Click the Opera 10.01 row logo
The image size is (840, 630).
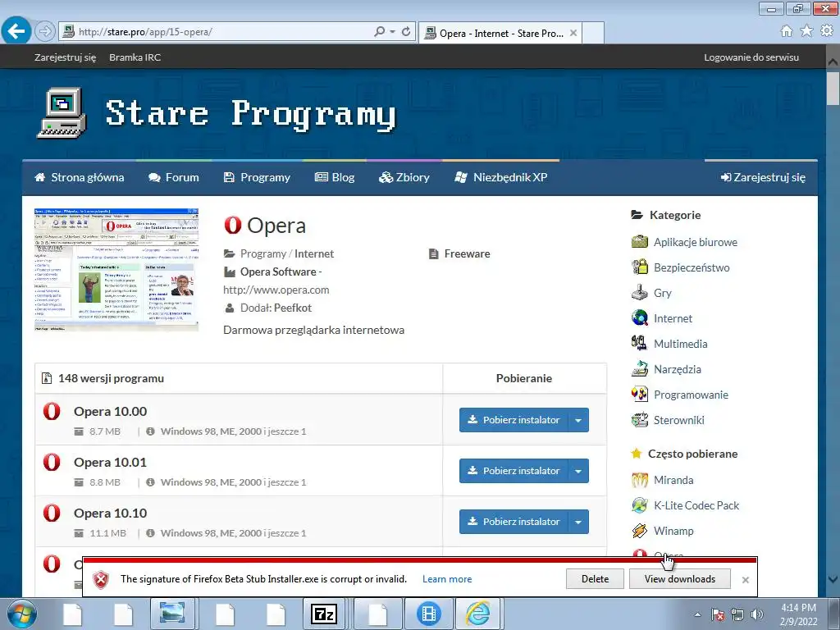point(52,462)
